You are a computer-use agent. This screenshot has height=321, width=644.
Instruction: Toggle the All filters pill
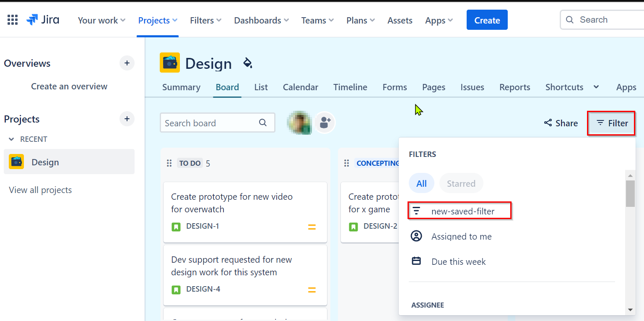click(x=421, y=183)
